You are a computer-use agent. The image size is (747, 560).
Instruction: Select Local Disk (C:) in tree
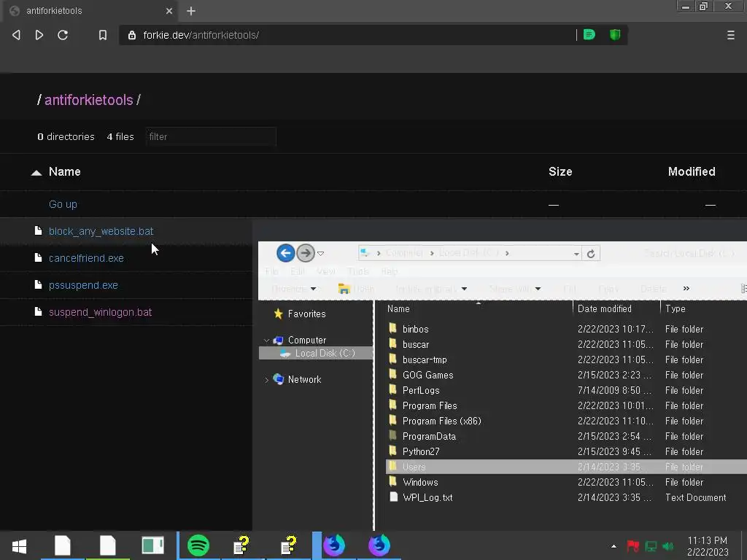click(325, 354)
